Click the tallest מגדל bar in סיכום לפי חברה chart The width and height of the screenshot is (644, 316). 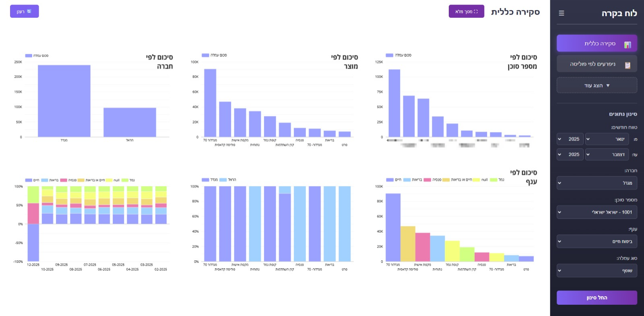(64, 101)
